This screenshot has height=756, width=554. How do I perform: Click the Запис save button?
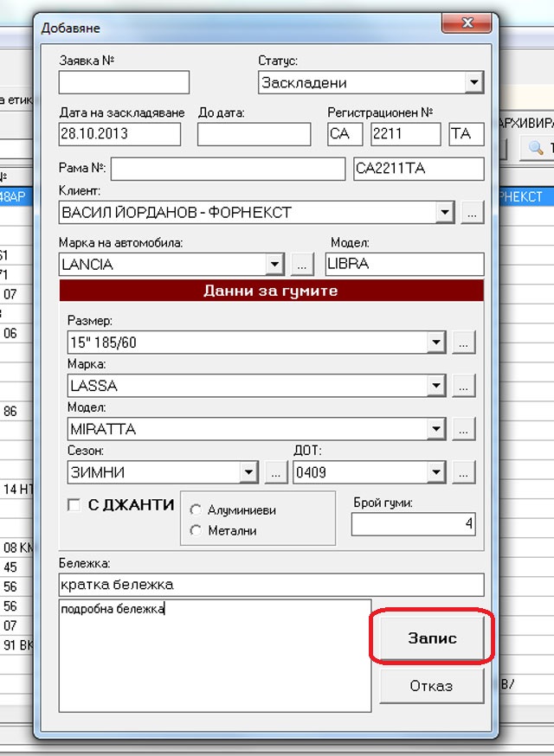[432, 637]
